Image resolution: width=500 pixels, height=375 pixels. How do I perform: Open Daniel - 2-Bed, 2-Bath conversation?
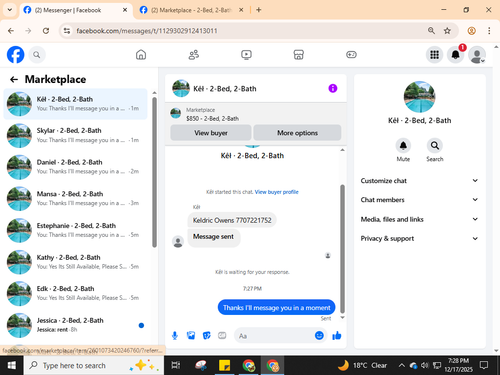pos(75,167)
